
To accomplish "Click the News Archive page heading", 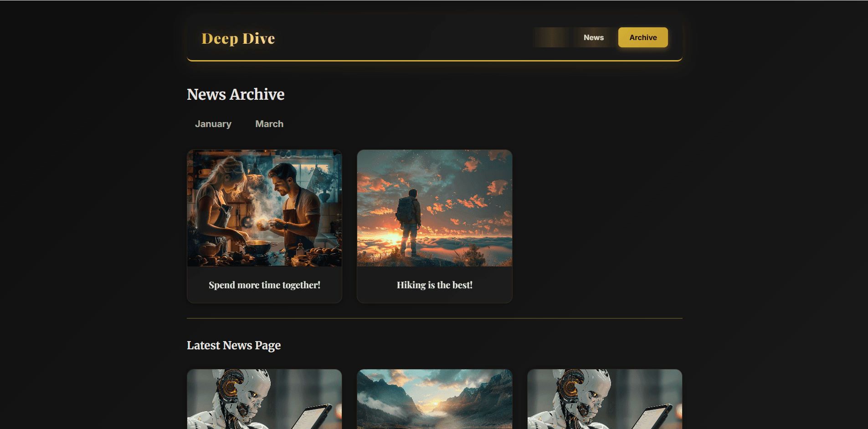I will tap(235, 94).
